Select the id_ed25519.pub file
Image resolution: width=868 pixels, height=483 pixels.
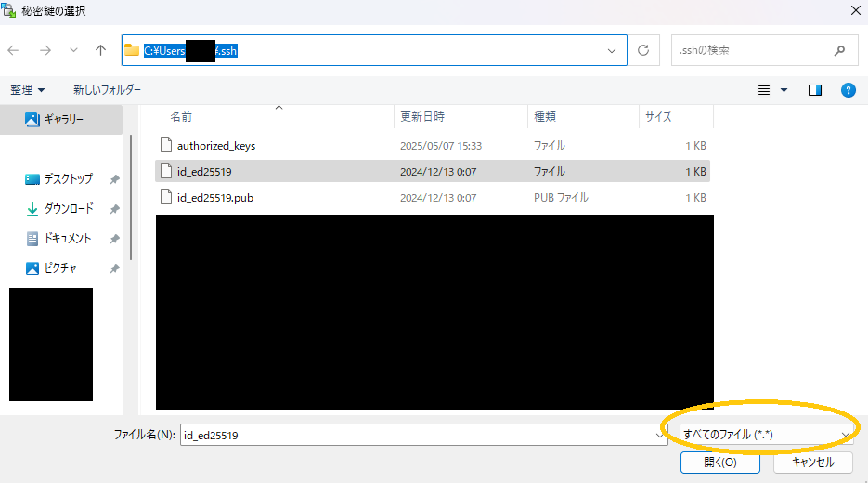[215, 198]
